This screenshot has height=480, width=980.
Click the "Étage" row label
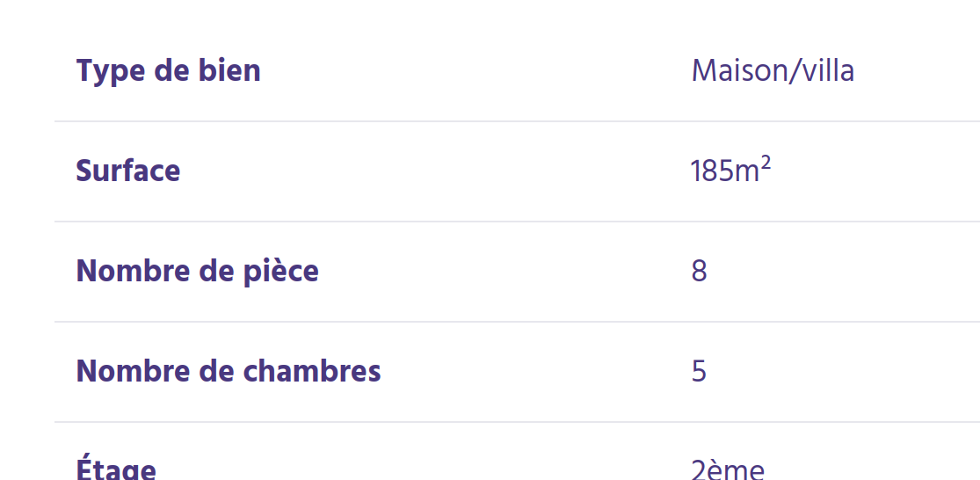116,469
